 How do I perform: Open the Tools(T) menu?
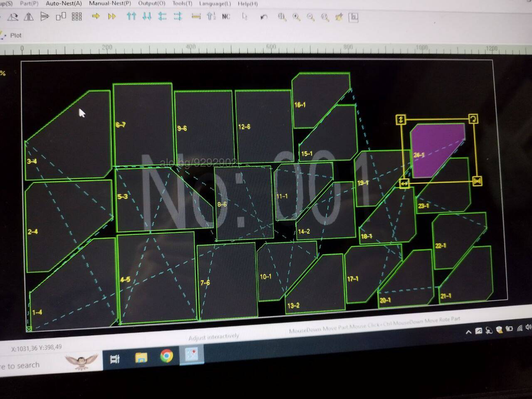(x=182, y=3)
